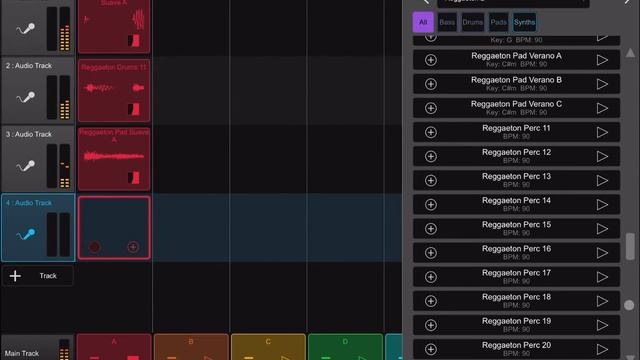Preview Reggaeton Pad Verano C
Viewport: 640px width, 360px height.
(x=602, y=108)
